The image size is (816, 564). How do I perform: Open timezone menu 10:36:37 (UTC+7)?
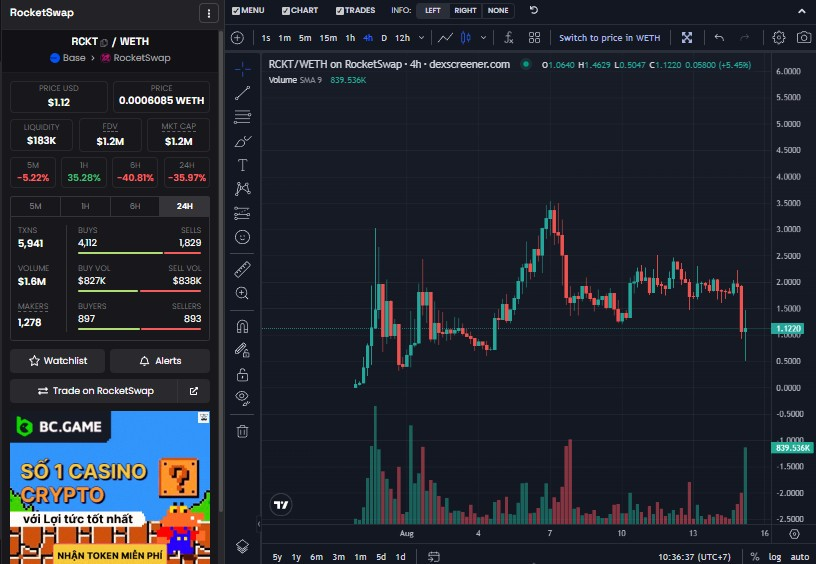694,557
